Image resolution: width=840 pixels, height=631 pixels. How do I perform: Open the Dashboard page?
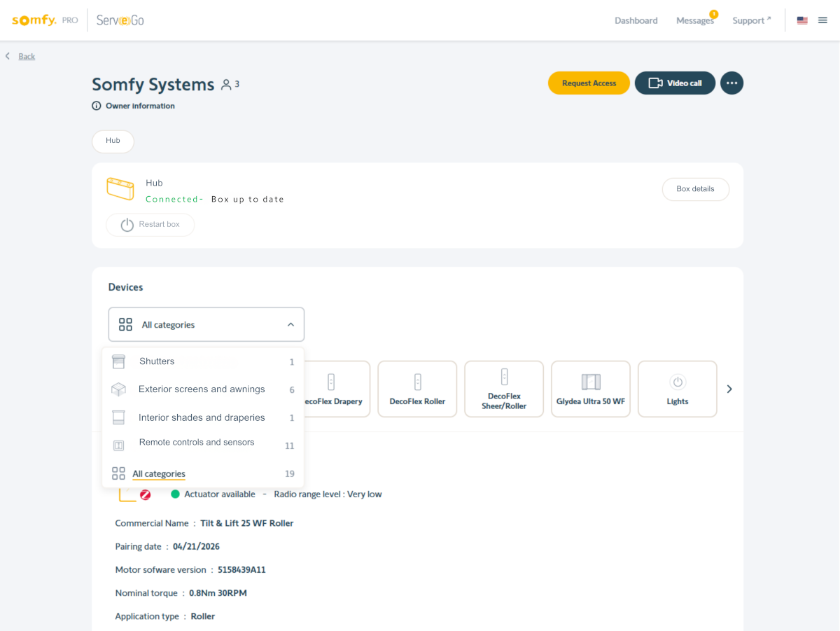[x=636, y=20]
